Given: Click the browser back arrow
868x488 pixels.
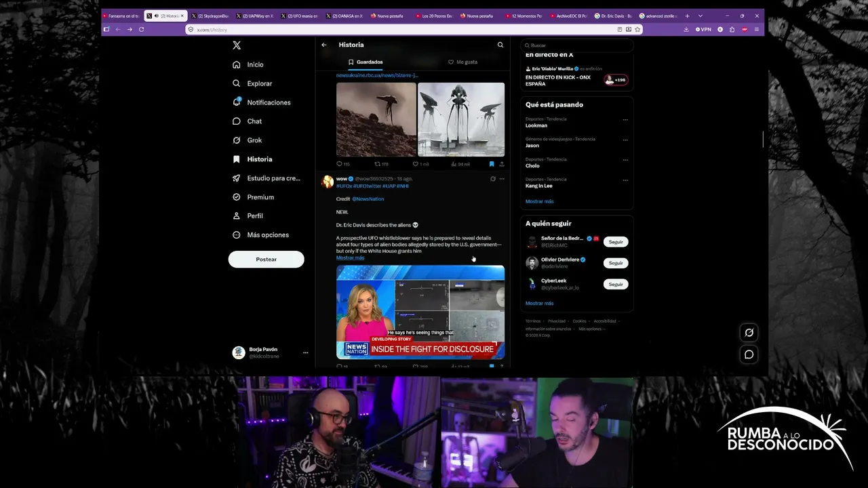Looking at the screenshot, I should (118, 29).
